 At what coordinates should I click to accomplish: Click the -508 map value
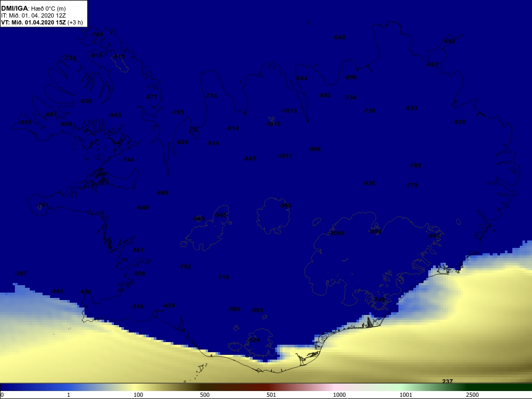coord(139,273)
